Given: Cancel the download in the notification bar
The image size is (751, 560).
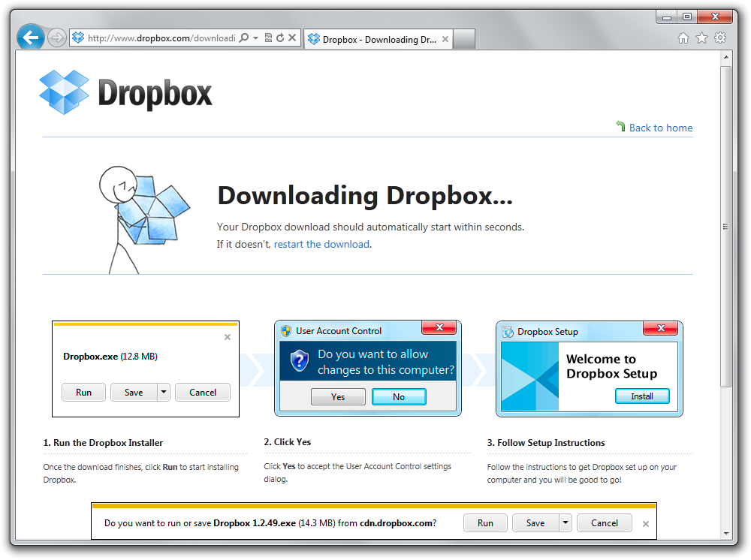Looking at the screenshot, I should (x=605, y=522).
